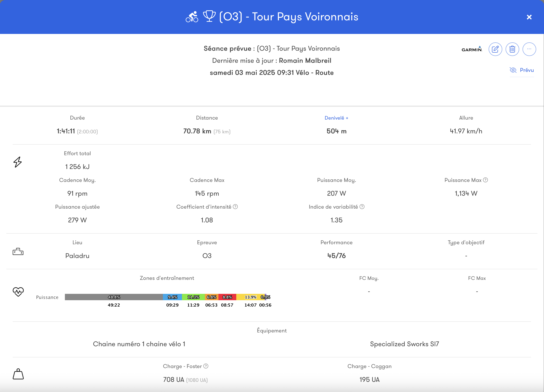Click help icon beside Coefficient d'intensité

click(x=235, y=207)
